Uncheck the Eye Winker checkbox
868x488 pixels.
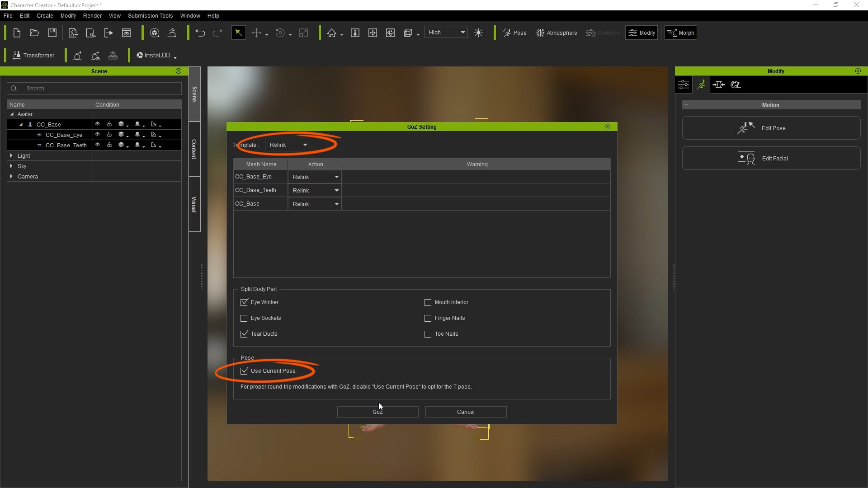click(x=244, y=302)
